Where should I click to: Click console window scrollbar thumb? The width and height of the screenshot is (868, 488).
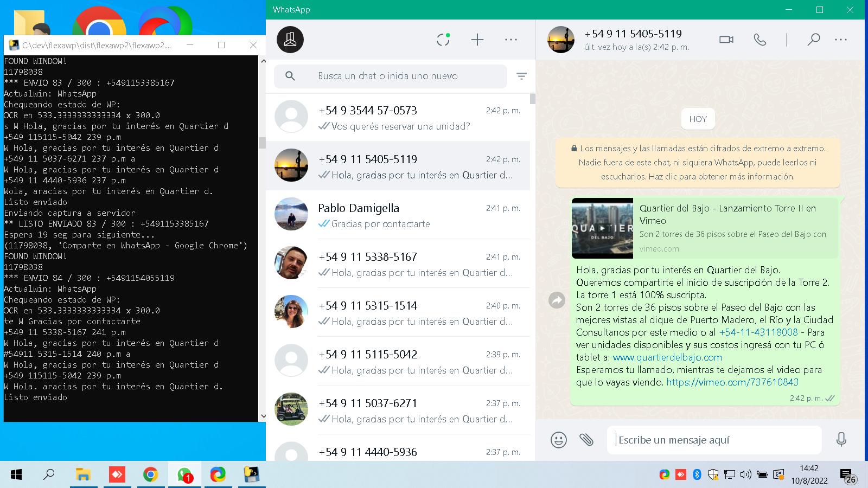pyautogui.click(x=263, y=143)
